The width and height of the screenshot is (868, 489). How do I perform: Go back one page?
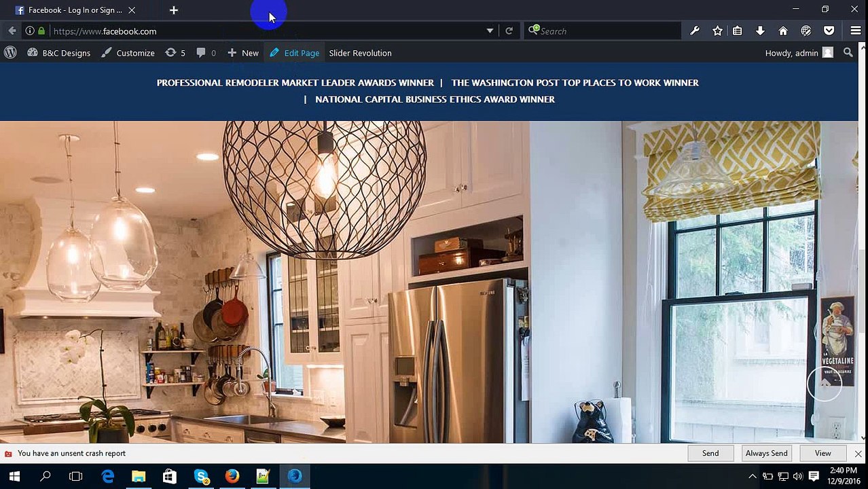coord(12,31)
